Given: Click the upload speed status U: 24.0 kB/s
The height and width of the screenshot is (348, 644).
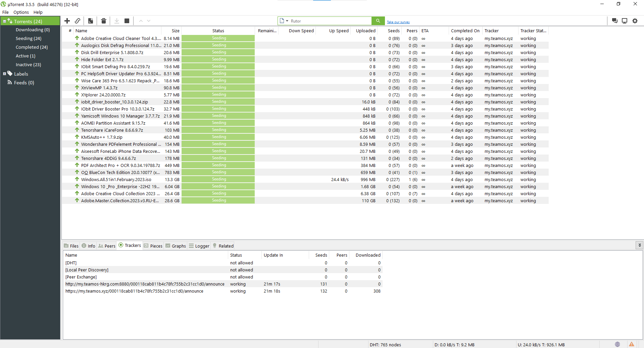Looking at the screenshot, I should point(541,345).
